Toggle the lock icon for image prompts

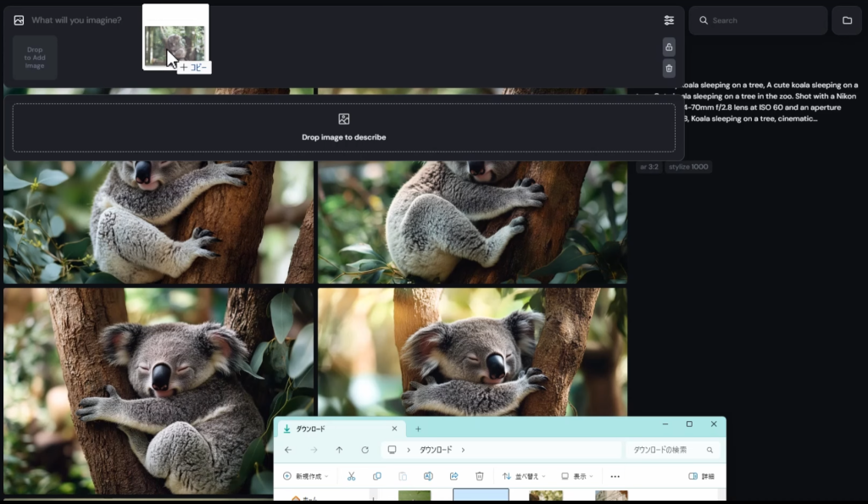(x=669, y=47)
